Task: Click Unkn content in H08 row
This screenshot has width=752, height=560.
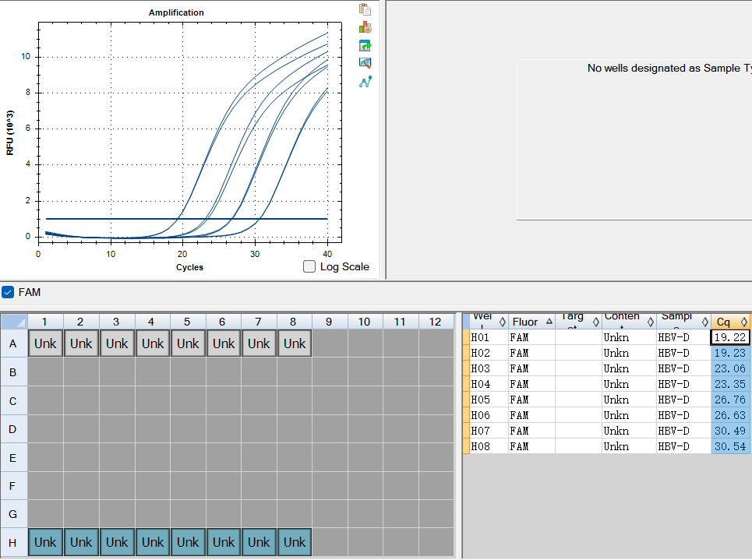Action: (629, 446)
